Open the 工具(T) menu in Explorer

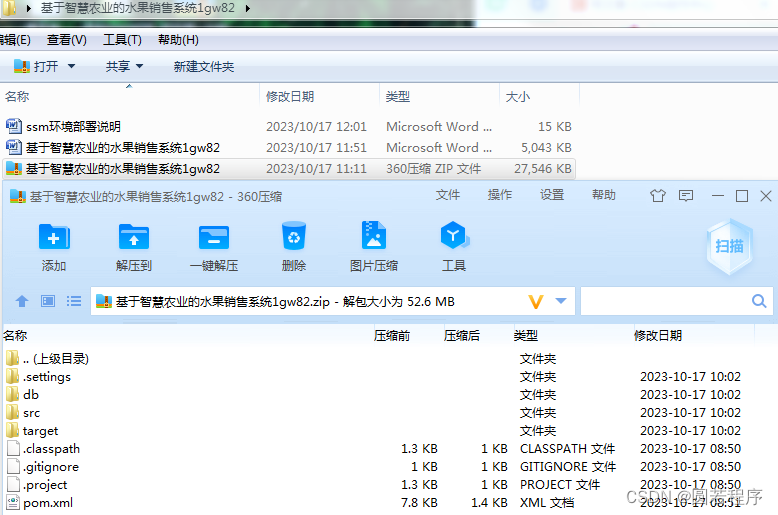pyautogui.click(x=122, y=40)
